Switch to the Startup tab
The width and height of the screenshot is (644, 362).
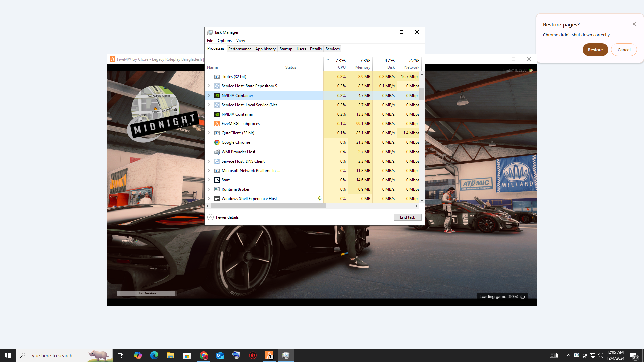[x=286, y=49]
